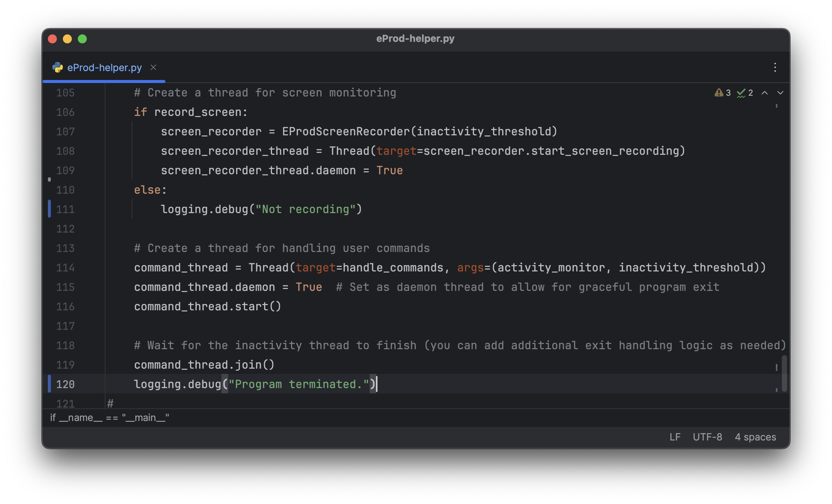The width and height of the screenshot is (832, 504).
Task: Click 'screen_recorder_thread.daemon' on line 109
Action: pyautogui.click(x=258, y=170)
